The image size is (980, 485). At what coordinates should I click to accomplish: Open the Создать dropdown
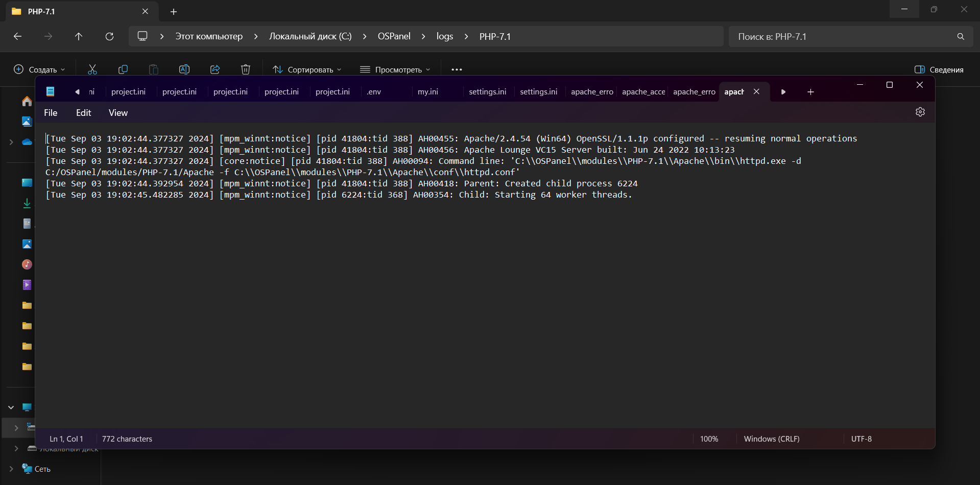[x=39, y=69]
